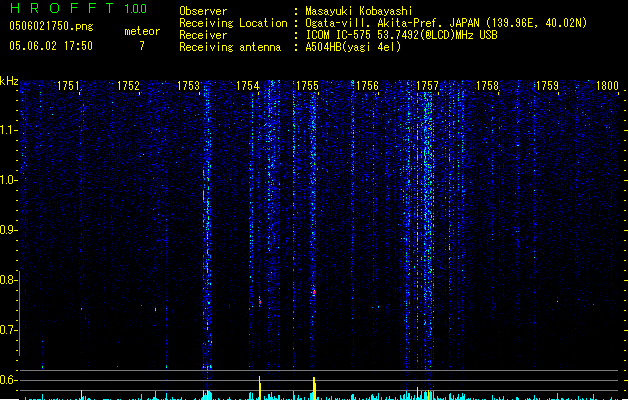Click the 0.9 kHz axis label

click(8, 230)
